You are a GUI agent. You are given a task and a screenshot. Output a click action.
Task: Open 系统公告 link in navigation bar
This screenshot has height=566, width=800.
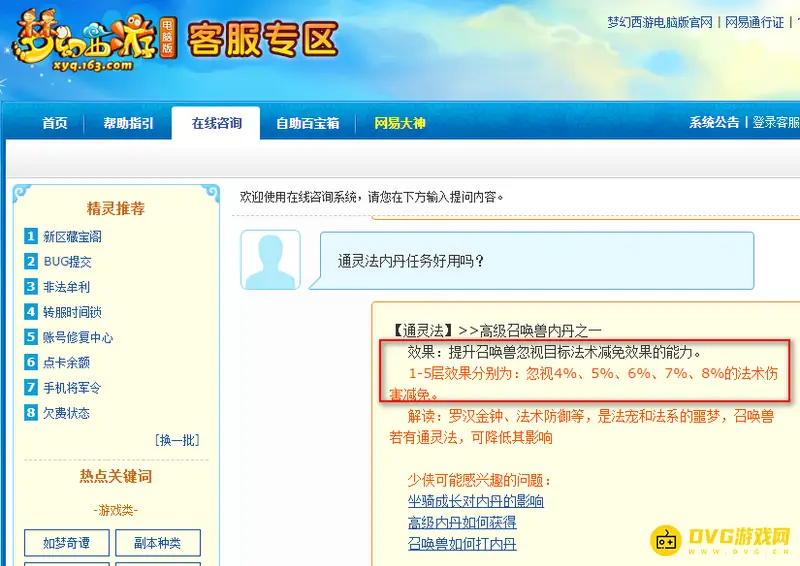tap(714, 122)
